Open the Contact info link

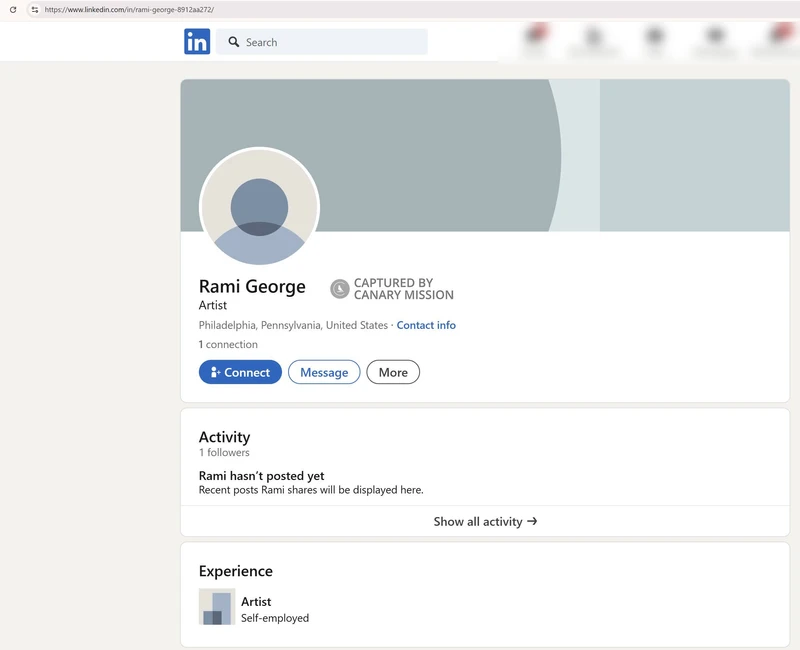(x=426, y=325)
